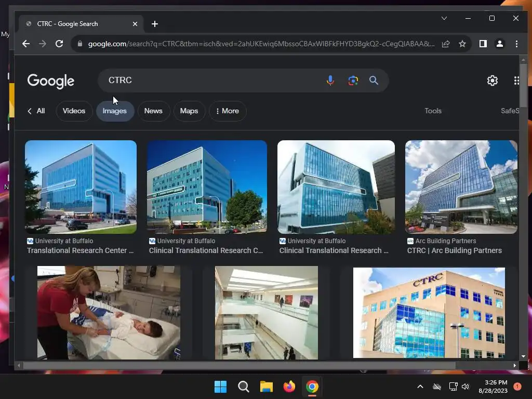This screenshot has width=532, height=399.
Task: Switch to All results
Action: coord(36,111)
